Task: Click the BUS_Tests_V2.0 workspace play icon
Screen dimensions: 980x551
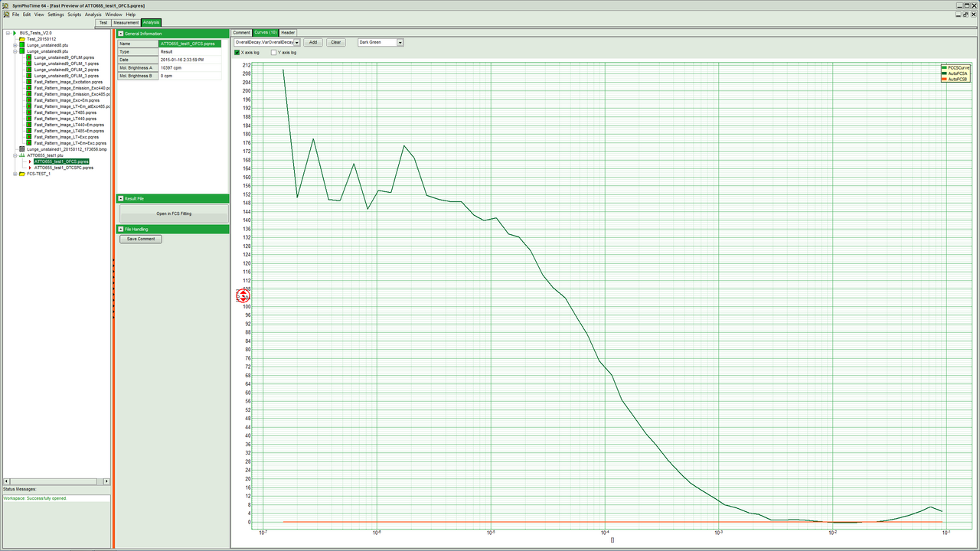Action: 15,33
